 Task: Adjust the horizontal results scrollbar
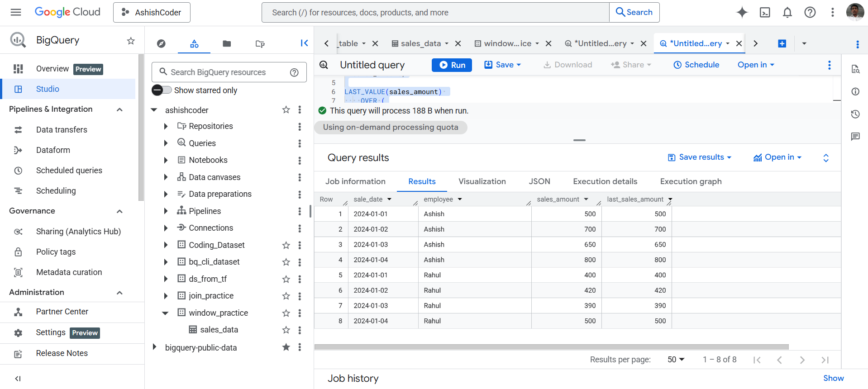(x=551, y=347)
